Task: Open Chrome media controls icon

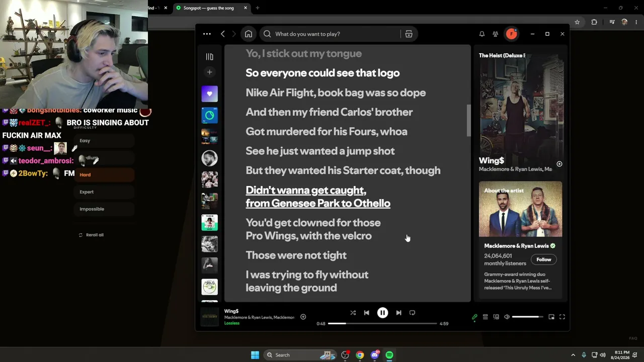Action: coord(612,22)
